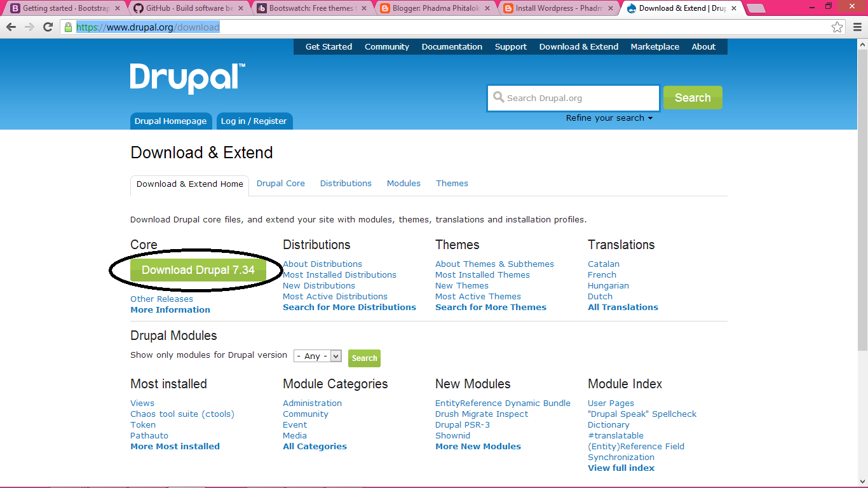The image size is (868, 488).
Task: Open Search for More Distributions link
Action: (x=349, y=307)
